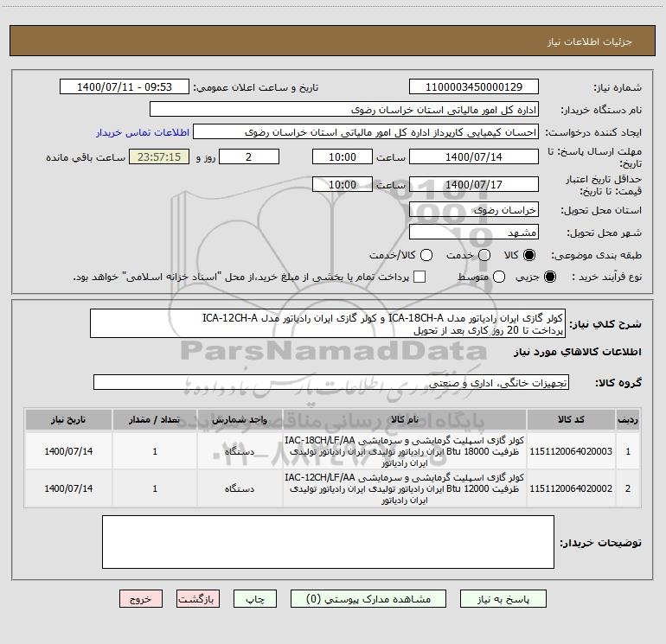Click the delivery province خراسان رضوی field
666x644 pixels.
coord(474,210)
